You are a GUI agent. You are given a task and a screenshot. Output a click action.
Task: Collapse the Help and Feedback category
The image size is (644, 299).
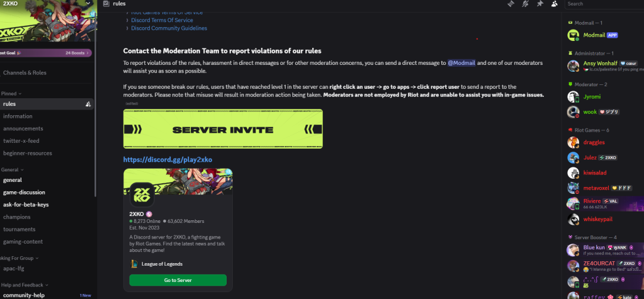point(25,285)
